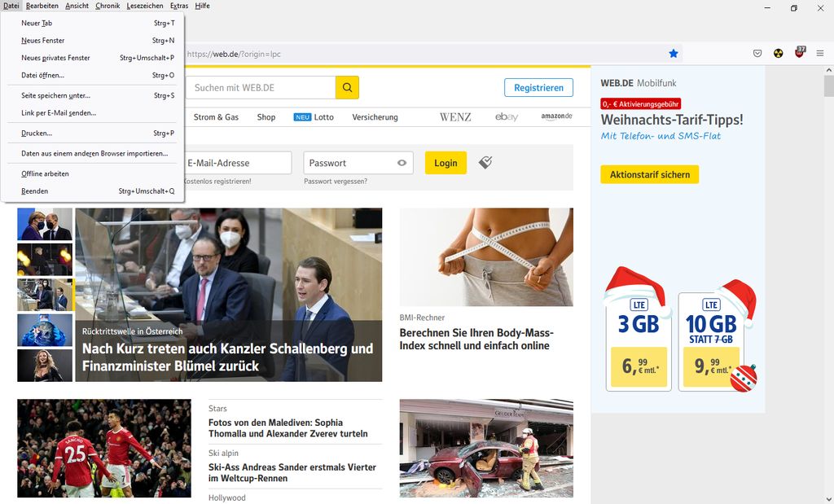Select Drucken... menu entry
Viewport: 834px width, 504px height.
tap(93, 134)
